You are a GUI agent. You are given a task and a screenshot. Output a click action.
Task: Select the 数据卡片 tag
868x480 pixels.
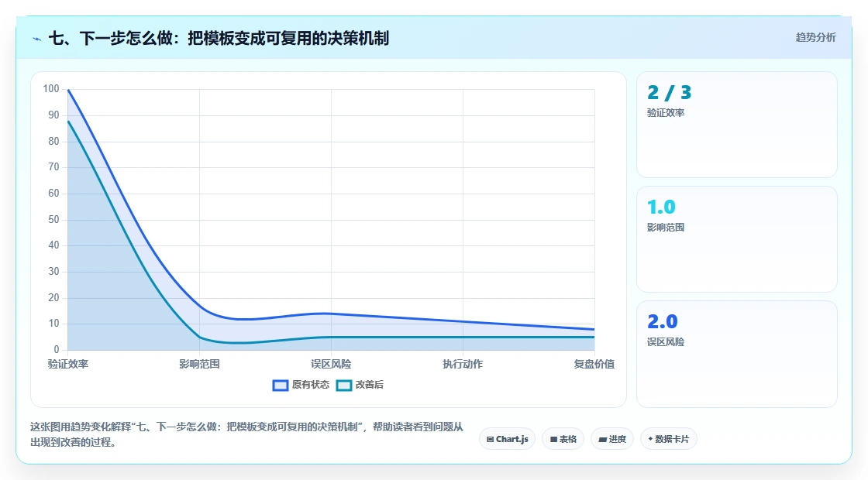click(669, 439)
